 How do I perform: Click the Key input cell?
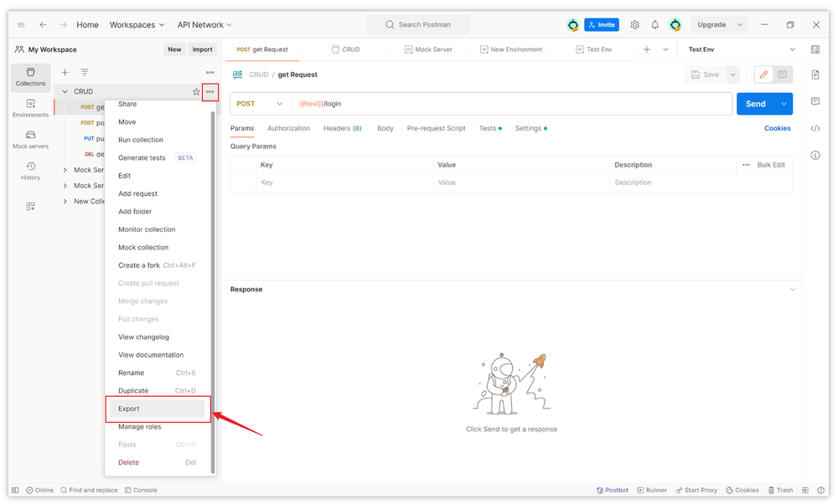pos(344,183)
